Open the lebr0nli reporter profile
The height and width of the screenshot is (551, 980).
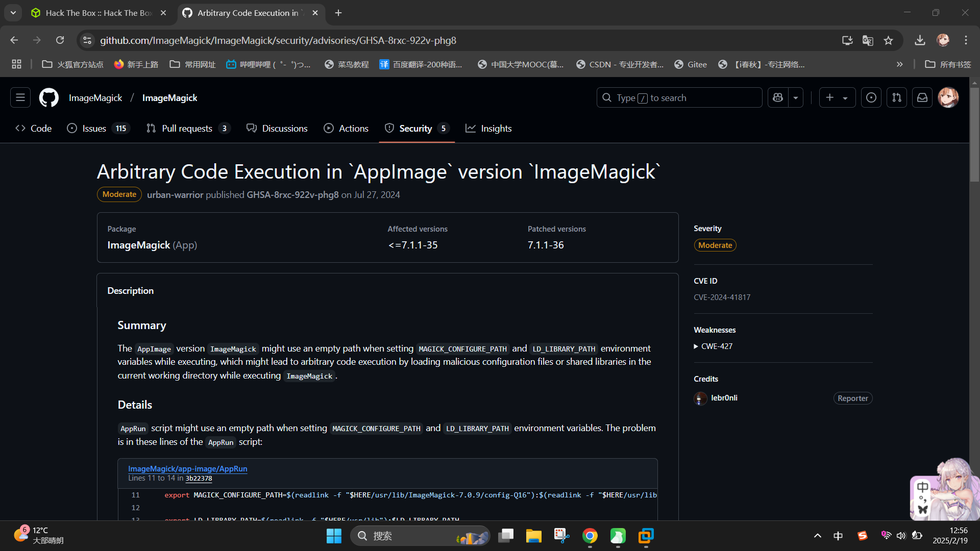[x=724, y=398]
